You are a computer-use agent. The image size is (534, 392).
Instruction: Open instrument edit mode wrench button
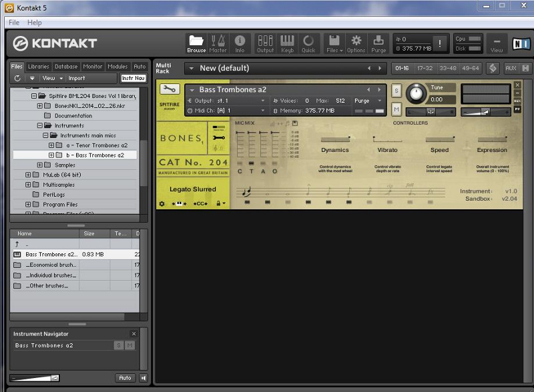(170, 89)
